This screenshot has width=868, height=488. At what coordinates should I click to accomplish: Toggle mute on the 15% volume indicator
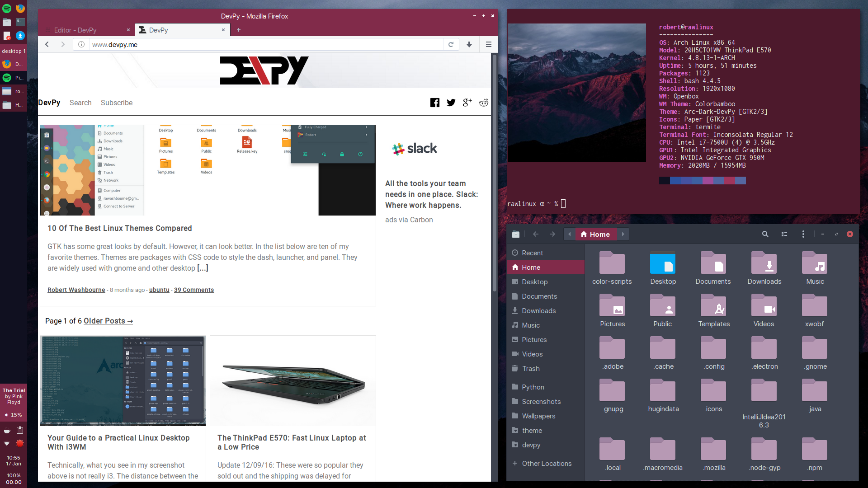[x=13, y=415]
